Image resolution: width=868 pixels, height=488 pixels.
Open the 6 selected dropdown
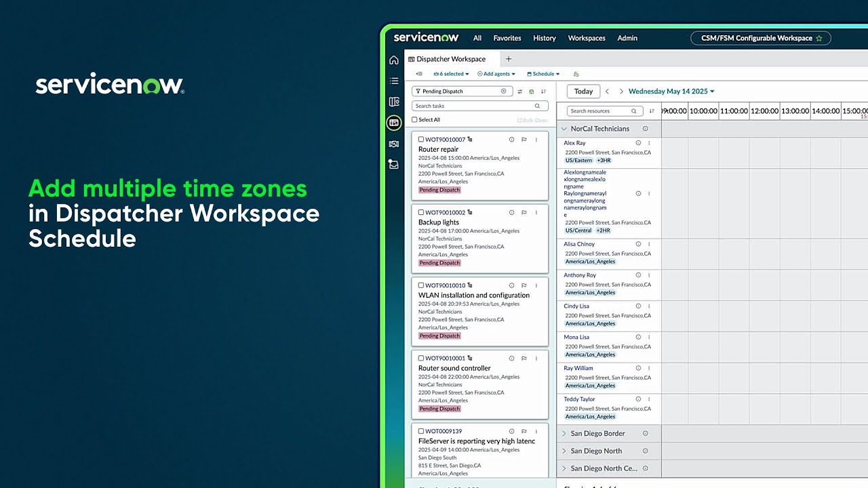click(x=450, y=73)
